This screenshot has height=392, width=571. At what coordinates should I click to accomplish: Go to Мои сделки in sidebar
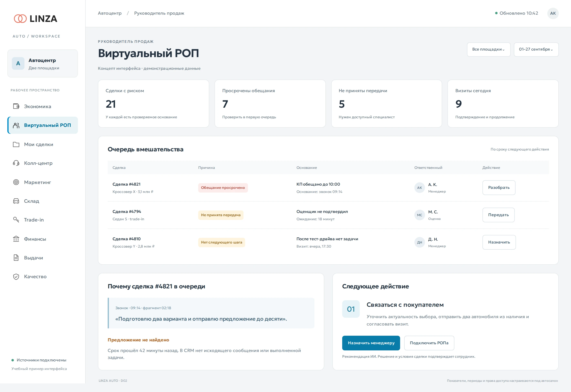tap(43, 145)
